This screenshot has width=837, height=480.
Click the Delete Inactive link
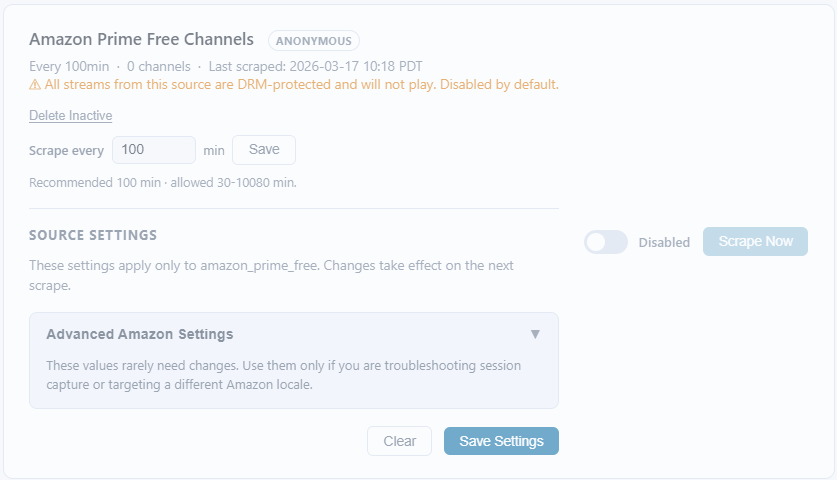(x=70, y=116)
